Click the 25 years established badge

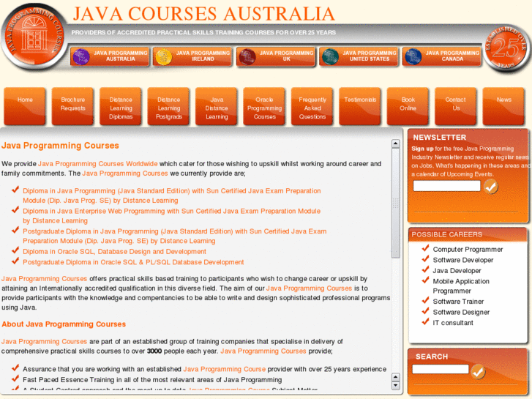[x=507, y=48]
